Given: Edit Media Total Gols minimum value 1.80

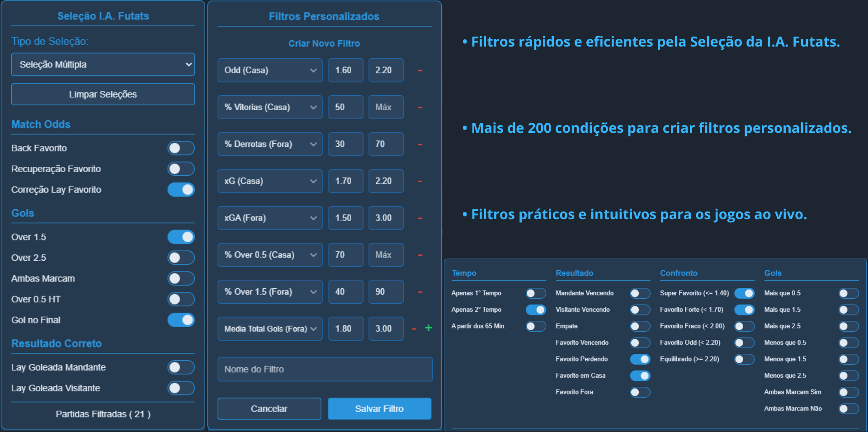Looking at the screenshot, I should pyautogui.click(x=346, y=329).
